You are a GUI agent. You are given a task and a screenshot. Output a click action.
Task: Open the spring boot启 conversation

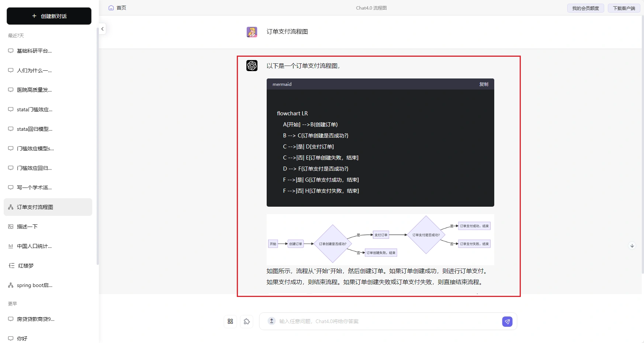point(48,285)
